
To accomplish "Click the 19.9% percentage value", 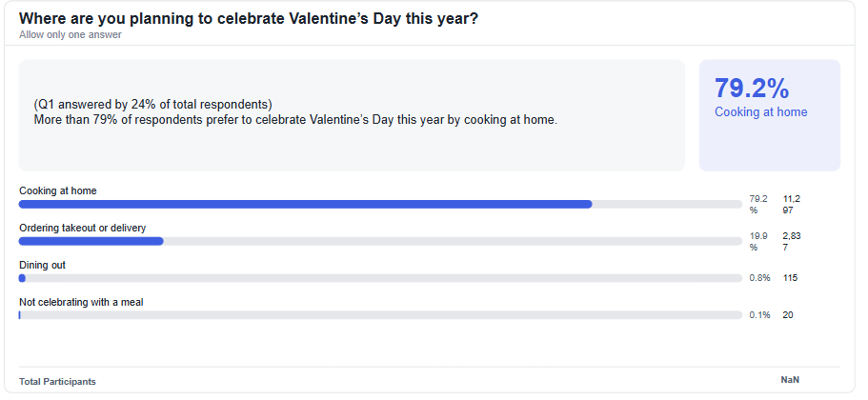I will pyautogui.click(x=757, y=241).
